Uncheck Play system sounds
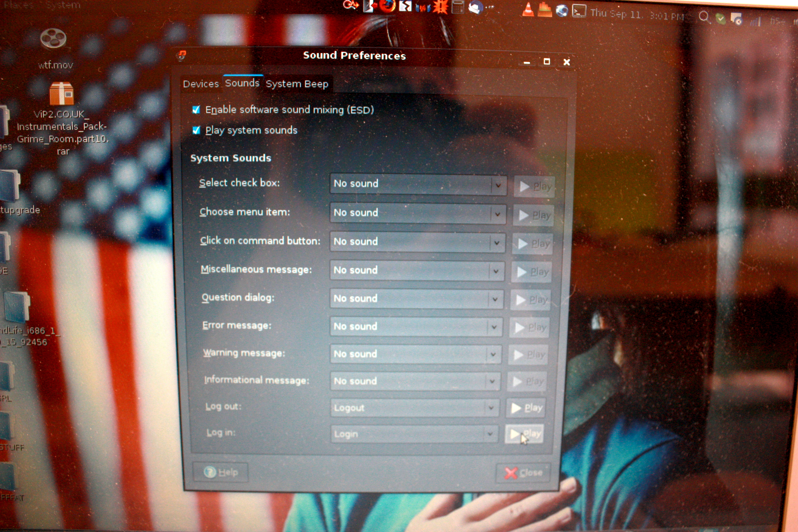798x532 pixels. 196,130
